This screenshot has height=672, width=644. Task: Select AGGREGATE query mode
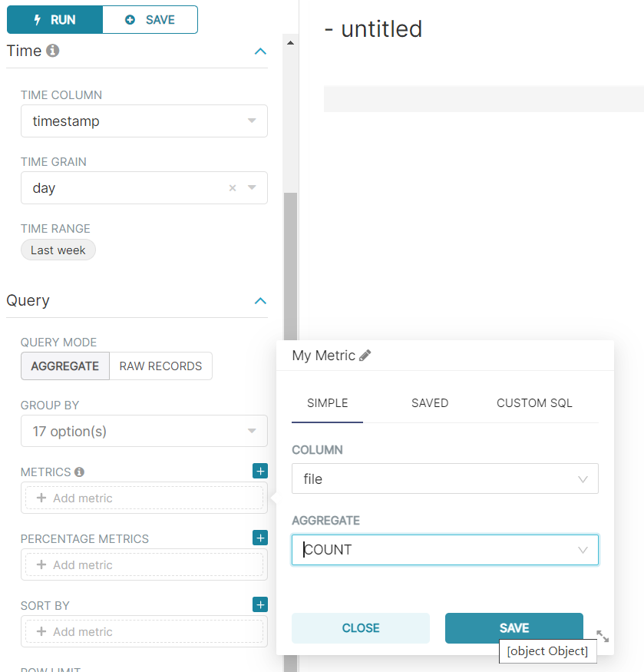tap(64, 366)
